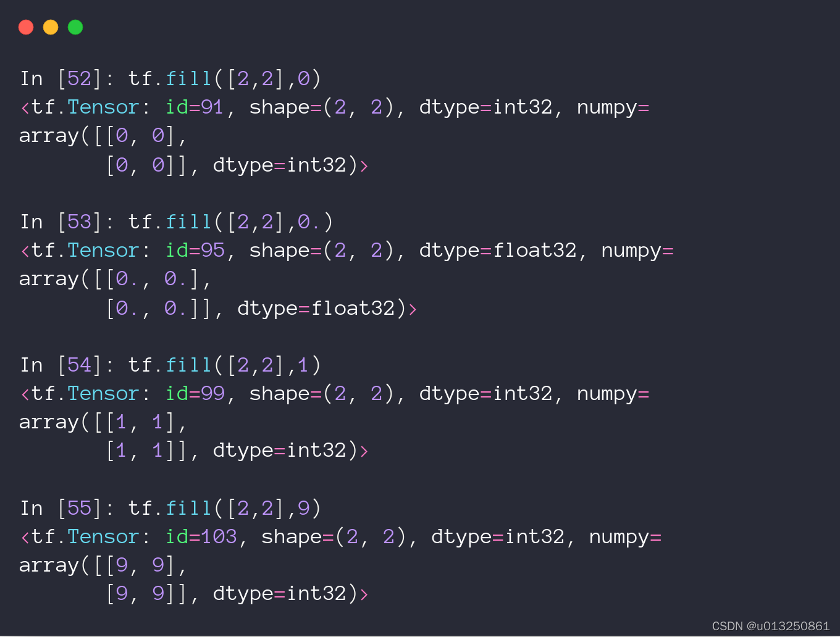840x637 pixels.
Task: Click 'dtype=float32, numpy=' in output 53
Action: coord(546,251)
